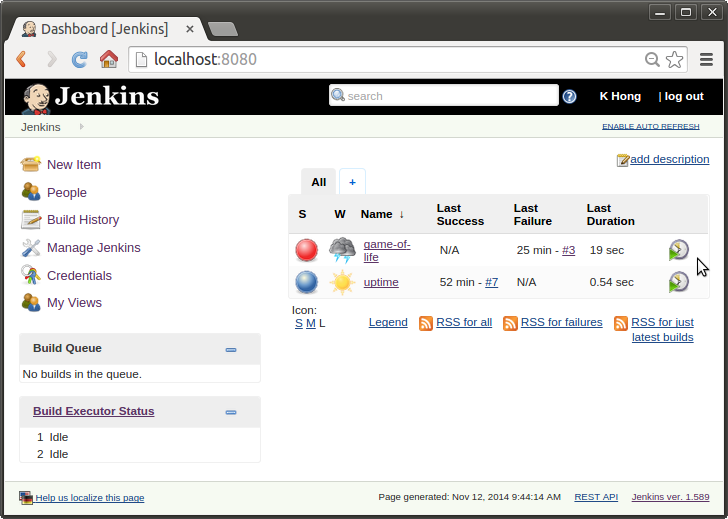Image resolution: width=728 pixels, height=519 pixels.
Task: Collapse the Build Queue panel
Action: coord(231,350)
